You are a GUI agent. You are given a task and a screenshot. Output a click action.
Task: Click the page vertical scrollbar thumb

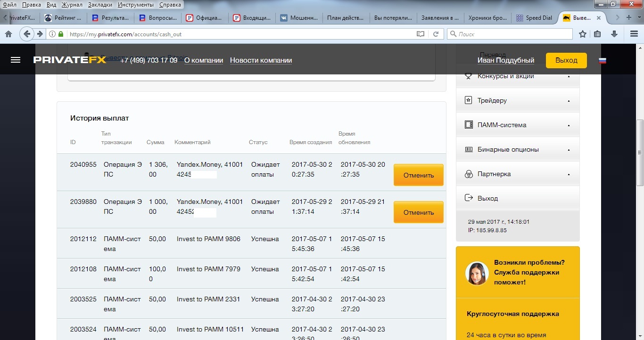click(640, 153)
